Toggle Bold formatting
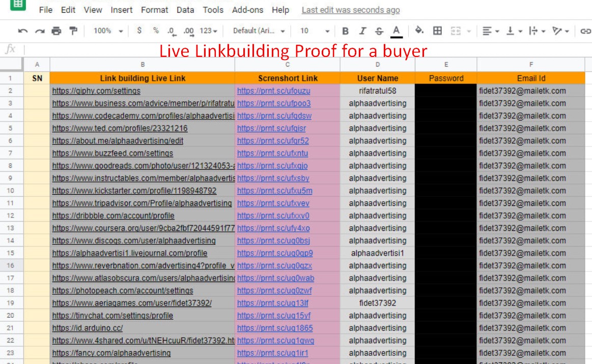Image resolution: width=592 pixels, height=364 pixels. coord(345,31)
